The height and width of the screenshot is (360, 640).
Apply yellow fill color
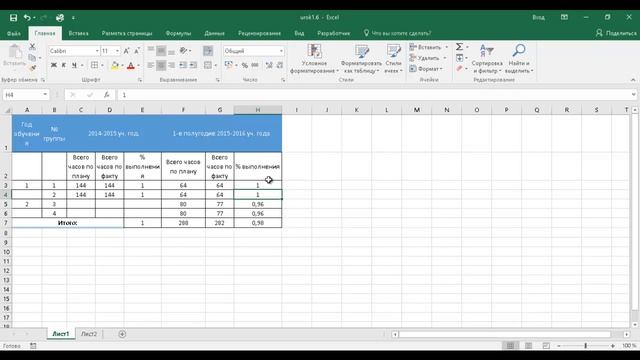115,65
